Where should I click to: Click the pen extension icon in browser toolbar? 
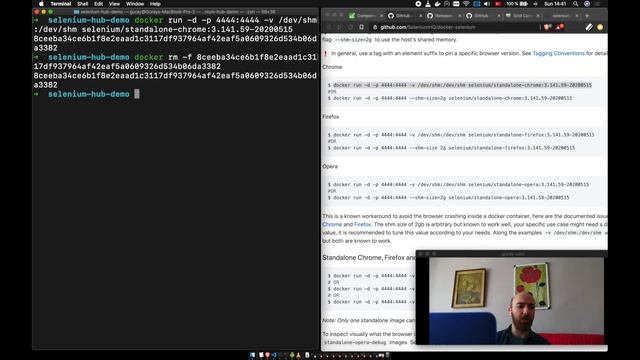[x=589, y=27]
